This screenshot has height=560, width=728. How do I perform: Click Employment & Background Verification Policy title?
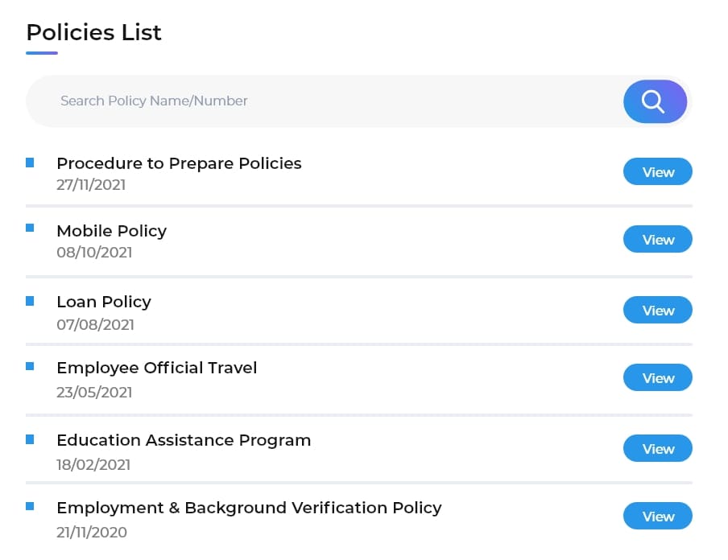pos(249,508)
